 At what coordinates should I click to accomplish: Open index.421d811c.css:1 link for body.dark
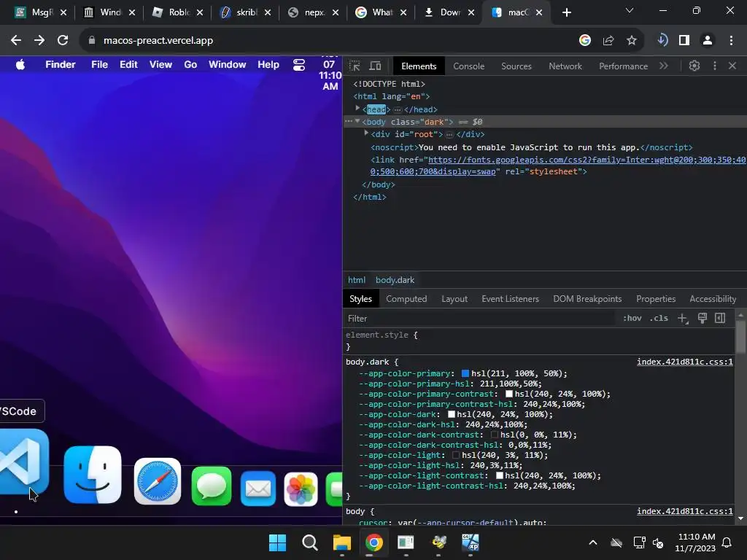tap(684, 362)
